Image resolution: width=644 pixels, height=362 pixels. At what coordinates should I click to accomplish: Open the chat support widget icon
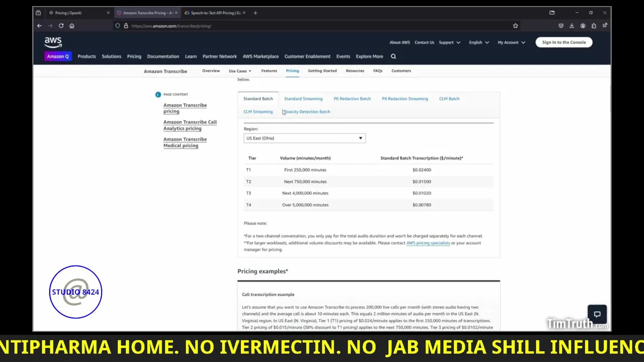coord(597,314)
